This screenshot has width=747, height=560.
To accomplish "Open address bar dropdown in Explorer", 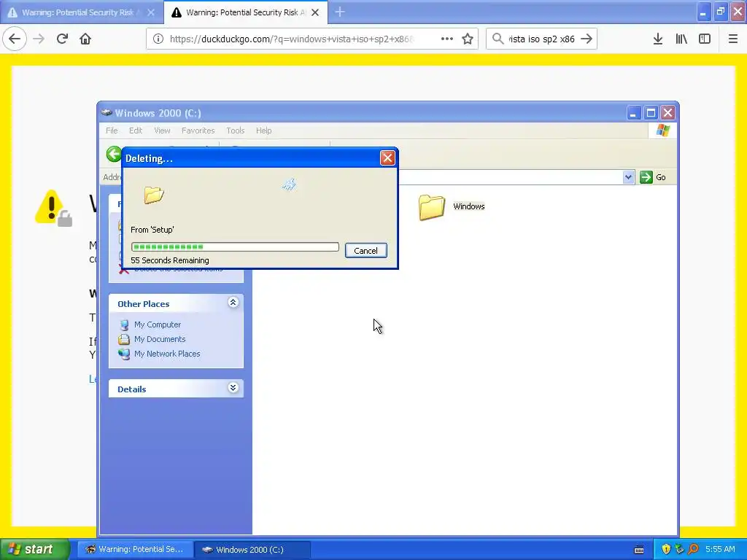I will (628, 177).
